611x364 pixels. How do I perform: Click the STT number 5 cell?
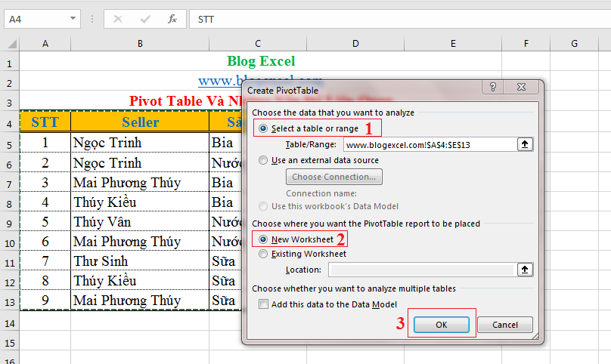pyautogui.click(x=45, y=221)
